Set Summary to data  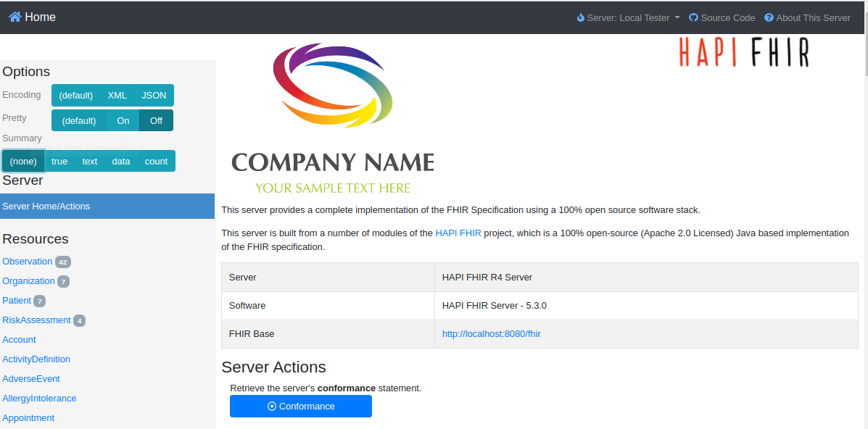[120, 161]
